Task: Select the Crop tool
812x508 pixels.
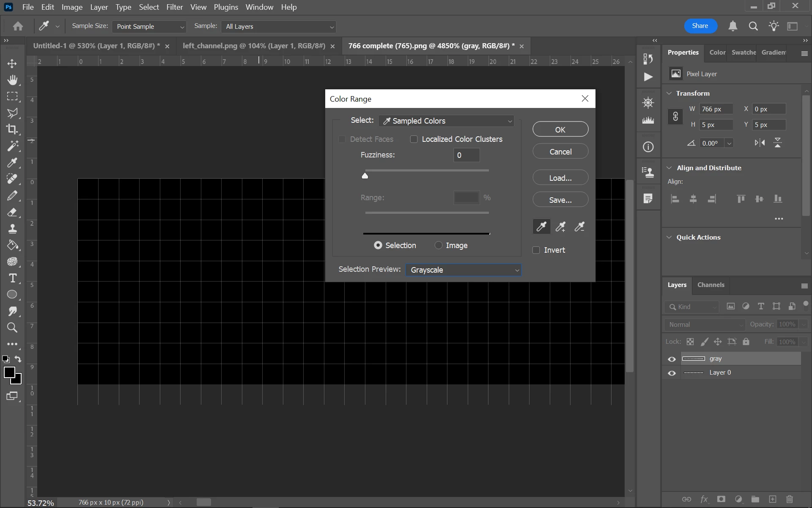Action: [x=12, y=129]
